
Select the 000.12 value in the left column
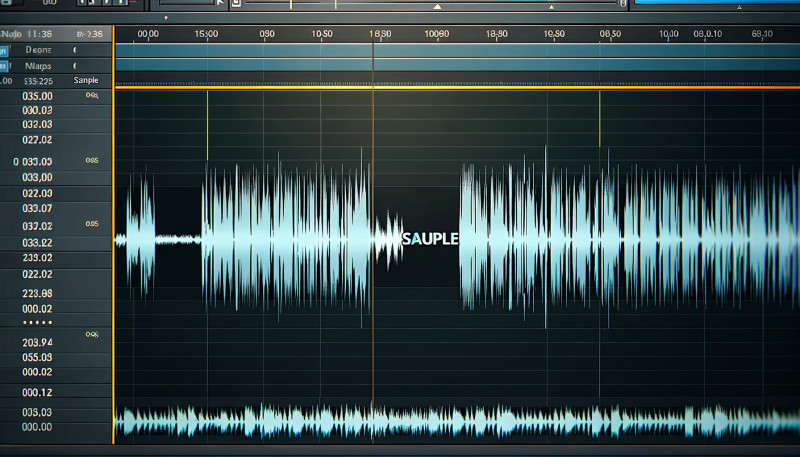37,392
